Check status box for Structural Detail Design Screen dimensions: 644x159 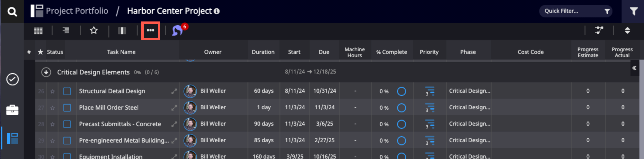67,91
